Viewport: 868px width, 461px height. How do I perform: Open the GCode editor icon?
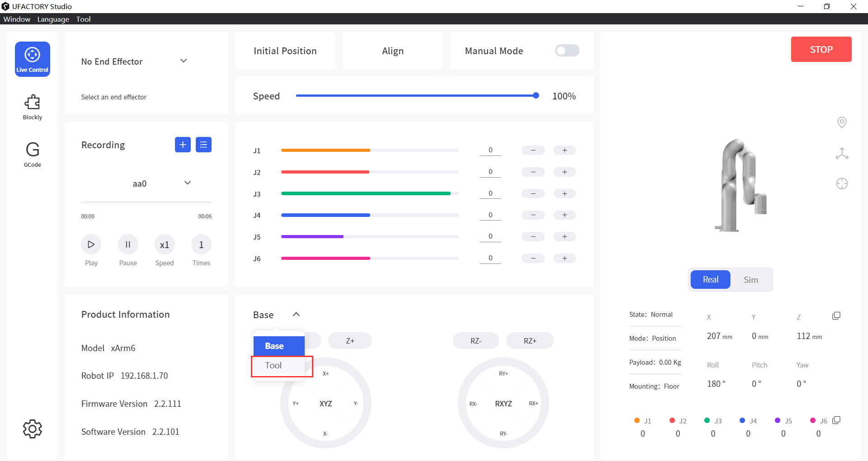tap(32, 154)
